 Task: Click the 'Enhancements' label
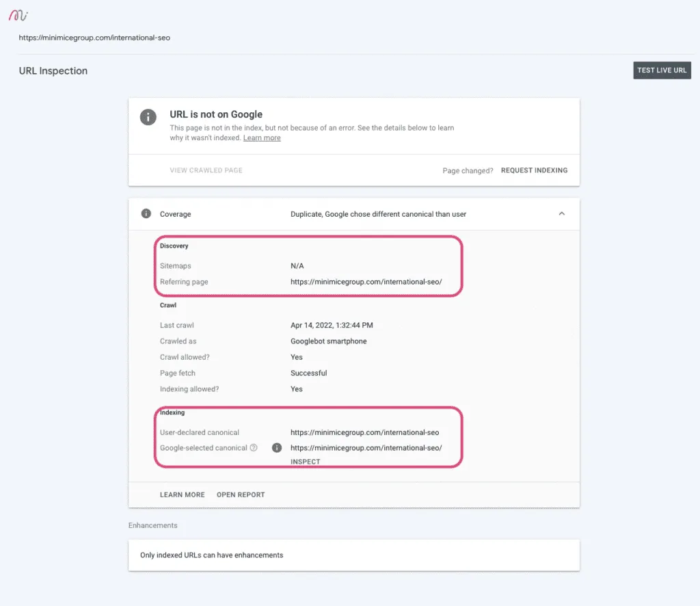coord(152,525)
